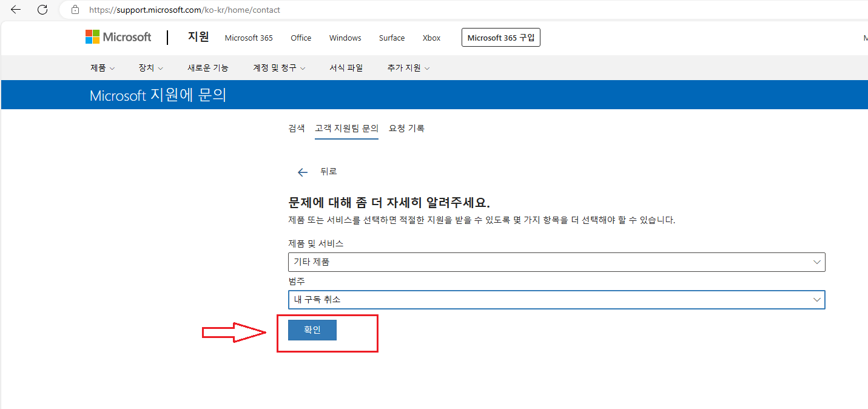Screen dimensions: 868x409
Task: Open the 제품 및 서비스 dropdown
Action: (x=556, y=262)
